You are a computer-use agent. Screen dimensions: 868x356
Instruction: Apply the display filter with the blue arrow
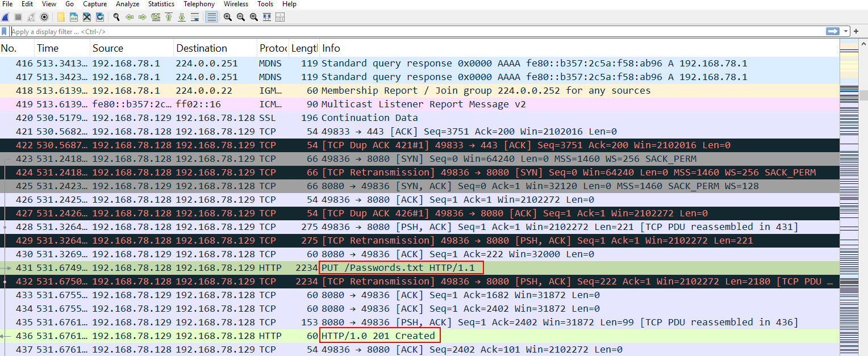click(833, 32)
